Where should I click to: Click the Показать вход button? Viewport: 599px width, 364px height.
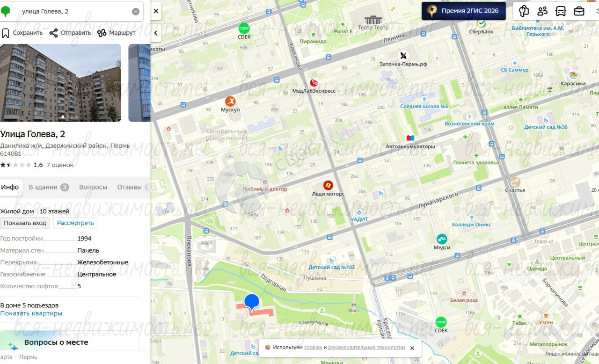25,223
